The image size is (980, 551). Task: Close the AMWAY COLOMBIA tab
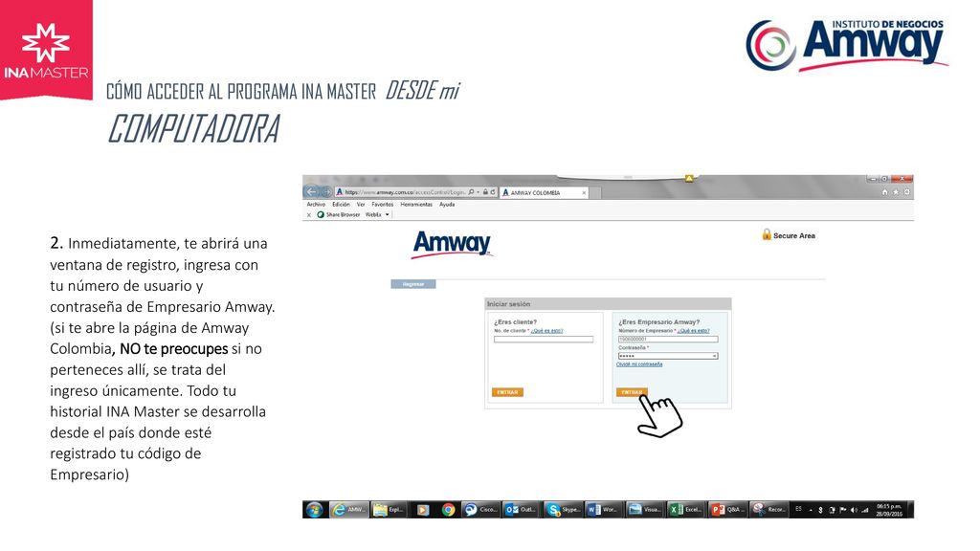point(585,192)
